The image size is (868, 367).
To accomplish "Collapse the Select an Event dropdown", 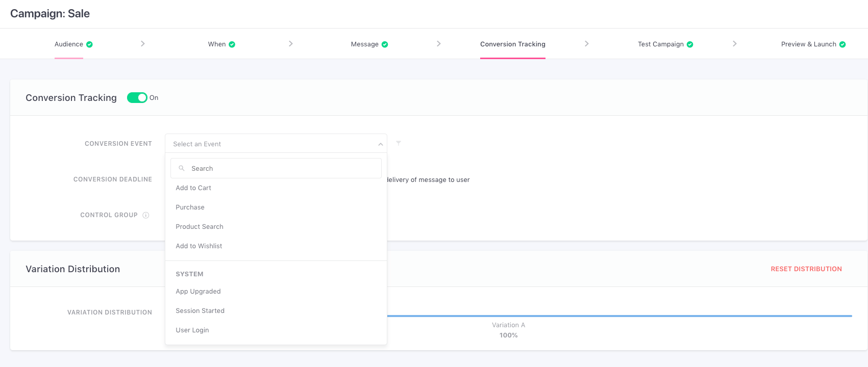I will point(380,144).
